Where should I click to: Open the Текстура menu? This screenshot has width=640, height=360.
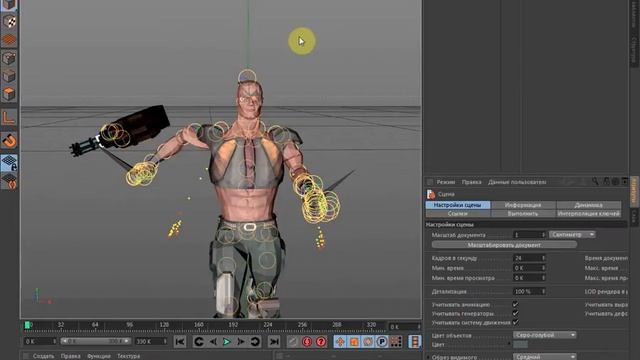tap(129, 356)
